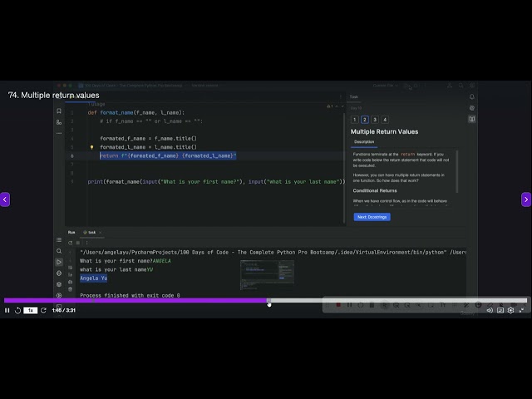
Task: Click 'Process finished with exit code 0'
Action: click(x=130, y=296)
